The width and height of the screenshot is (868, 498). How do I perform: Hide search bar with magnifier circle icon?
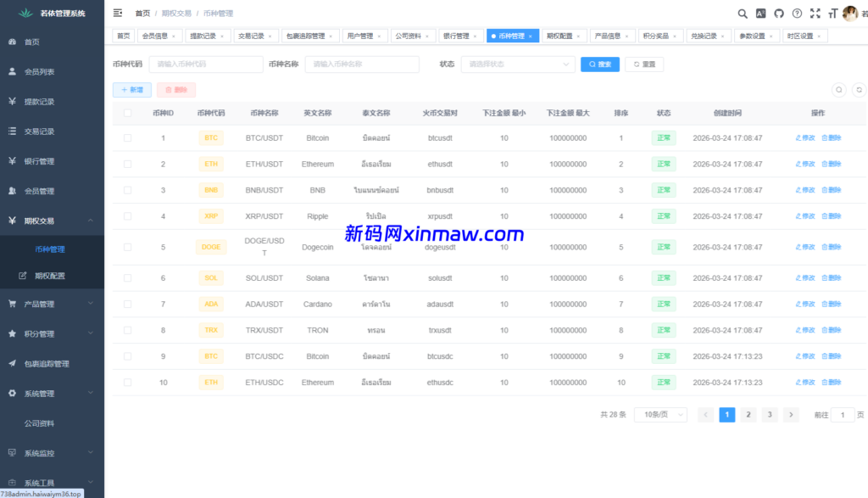click(839, 90)
